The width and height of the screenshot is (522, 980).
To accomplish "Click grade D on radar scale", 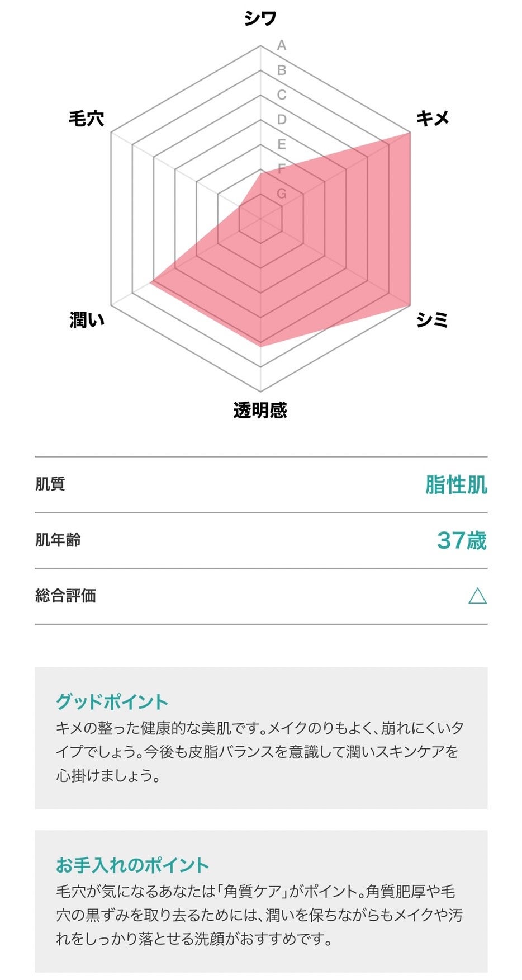I will pos(282,120).
